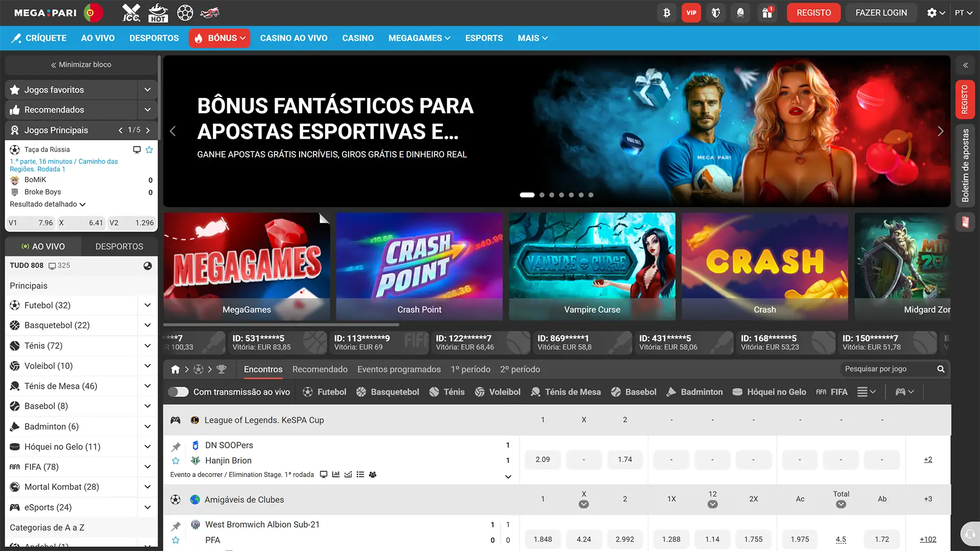The image size is (980, 551).
Task: Open the DESPORTOS navigation item
Action: 154,38
